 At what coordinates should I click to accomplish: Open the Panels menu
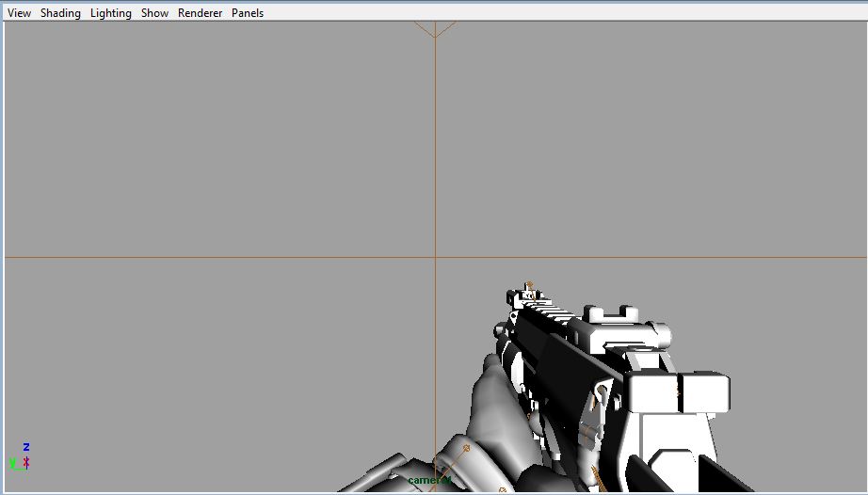(248, 13)
